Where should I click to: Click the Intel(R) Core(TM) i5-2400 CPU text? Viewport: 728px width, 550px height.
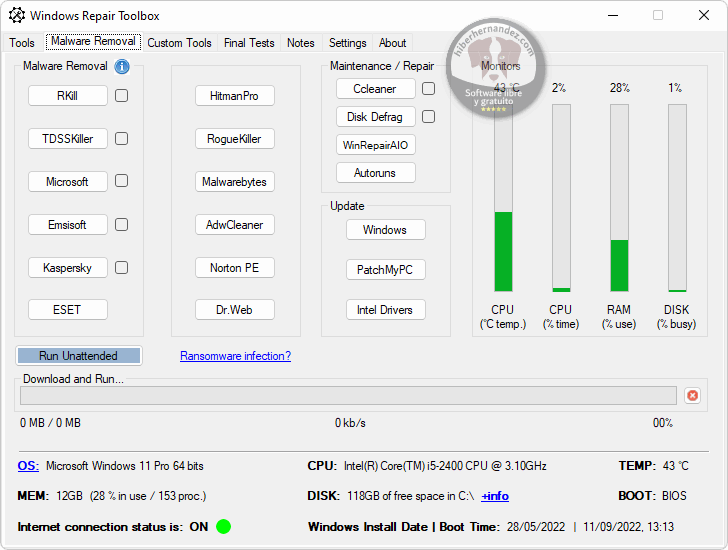(445, 466)
